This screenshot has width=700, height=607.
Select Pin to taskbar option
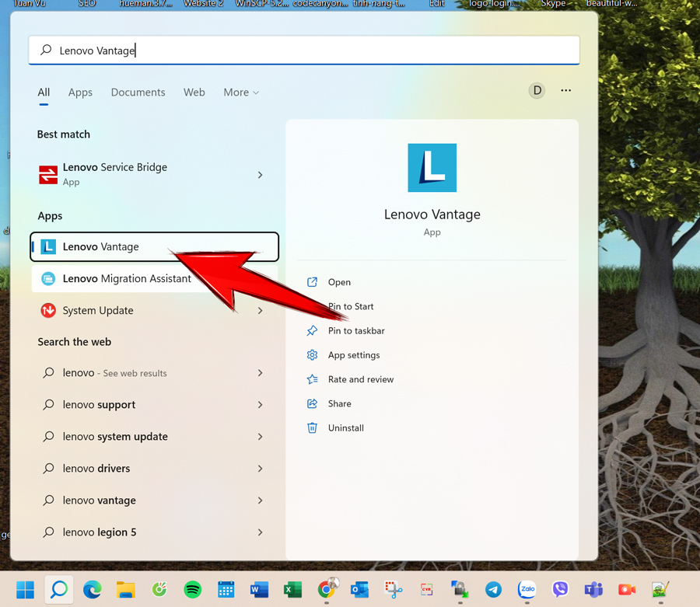[x=356, y=330]
